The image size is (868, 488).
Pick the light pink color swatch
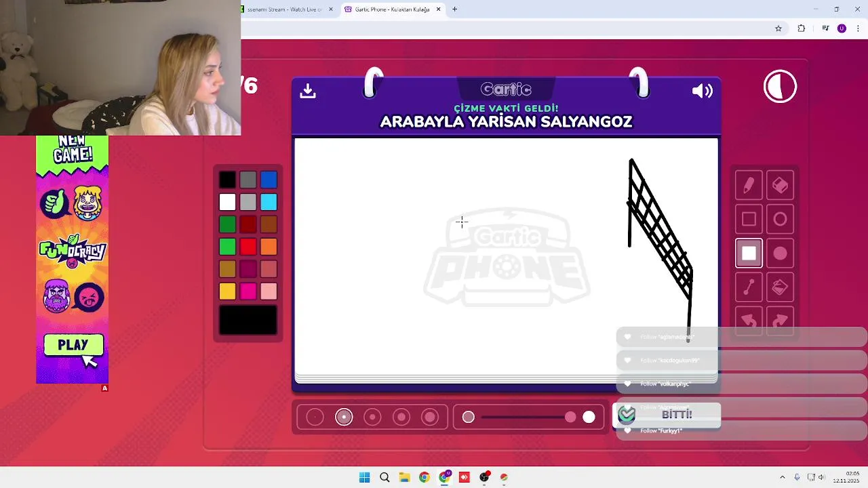click(x=269, y=291)
